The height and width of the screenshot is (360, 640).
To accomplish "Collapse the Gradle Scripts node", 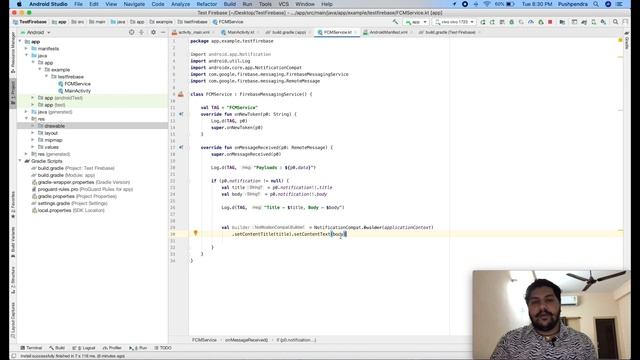I will coord(20,161).
